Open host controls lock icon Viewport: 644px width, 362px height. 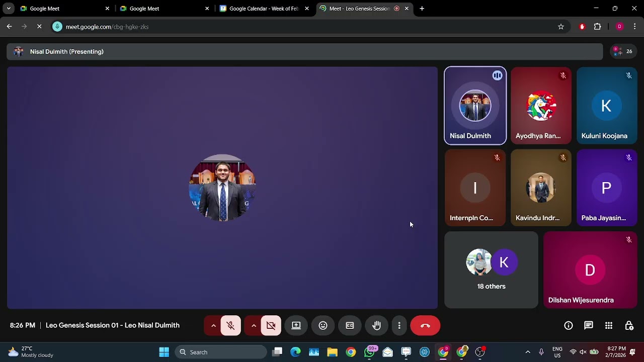point(629,326)
